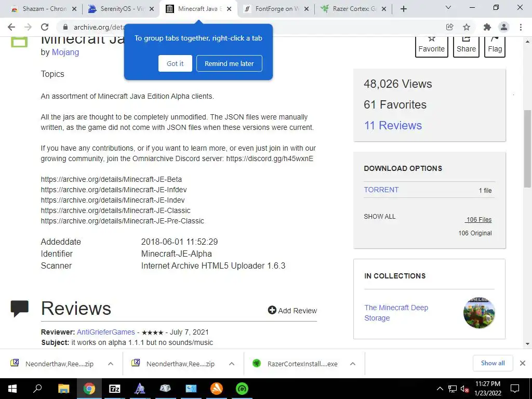
Task: Open the 11 Reviews link
Action: click(393, 125)
